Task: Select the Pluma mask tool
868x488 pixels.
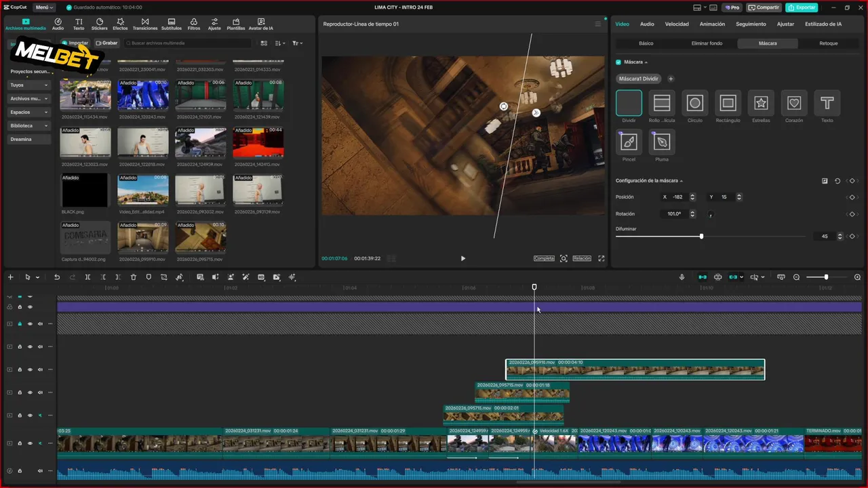Action: [x=662, y=142]
